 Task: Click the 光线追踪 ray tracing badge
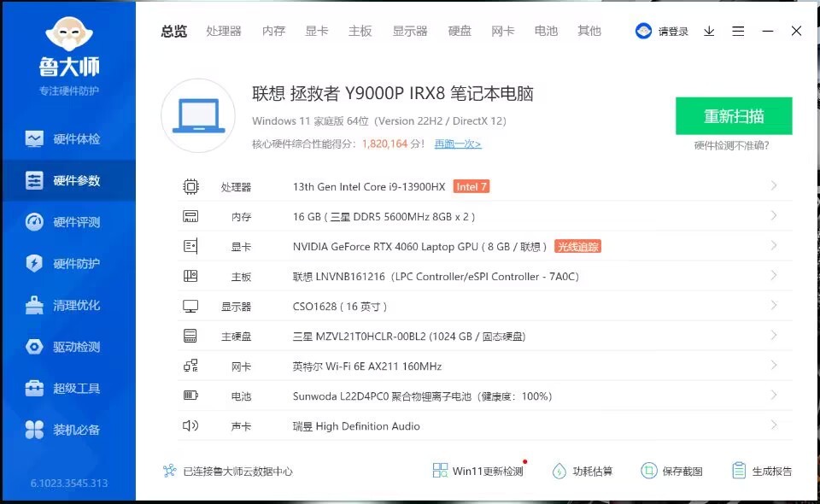[578, 246]
